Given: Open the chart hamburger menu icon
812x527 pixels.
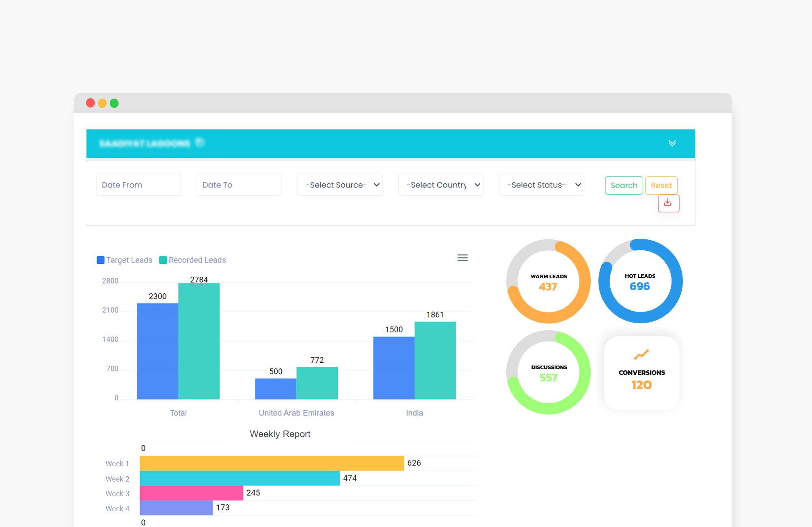Looking at the screenshot, I should (462, 258).
